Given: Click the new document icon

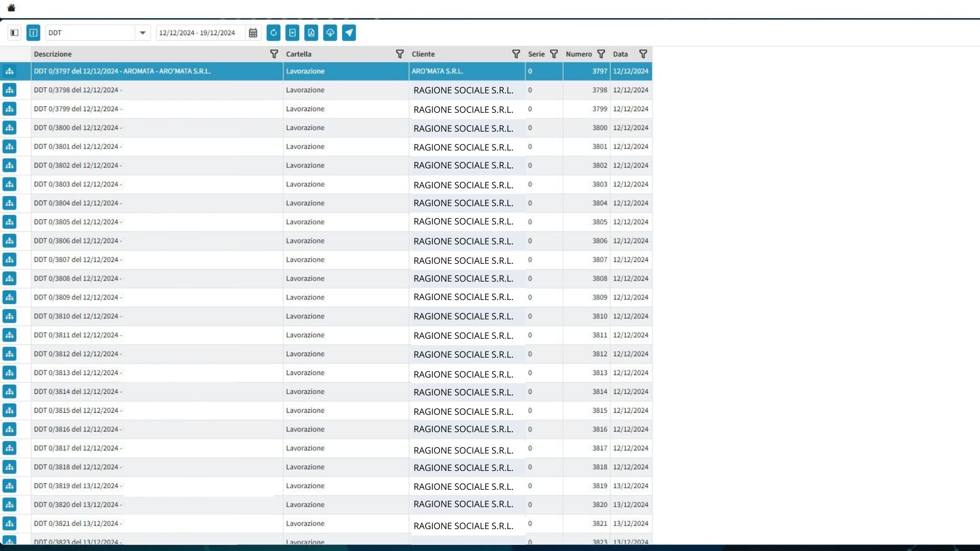Looking at the screenshot, I should [x=292, y=33].
